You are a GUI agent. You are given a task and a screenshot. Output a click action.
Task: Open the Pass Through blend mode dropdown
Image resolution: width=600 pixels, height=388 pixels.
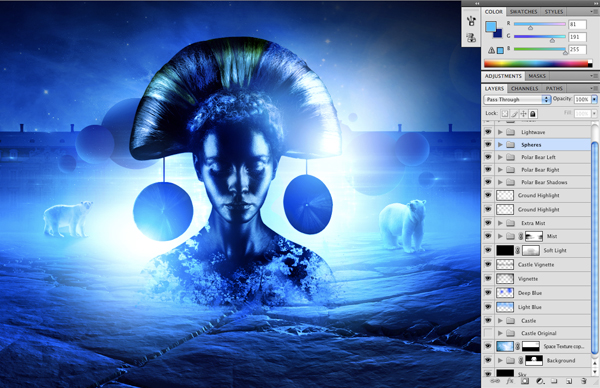click(x=517, y=99)
